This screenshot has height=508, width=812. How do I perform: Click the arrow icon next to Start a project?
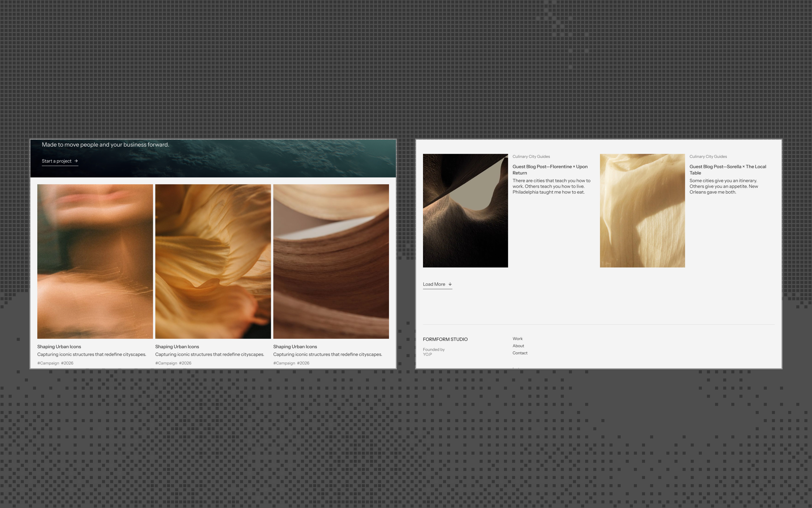point(76,161)
